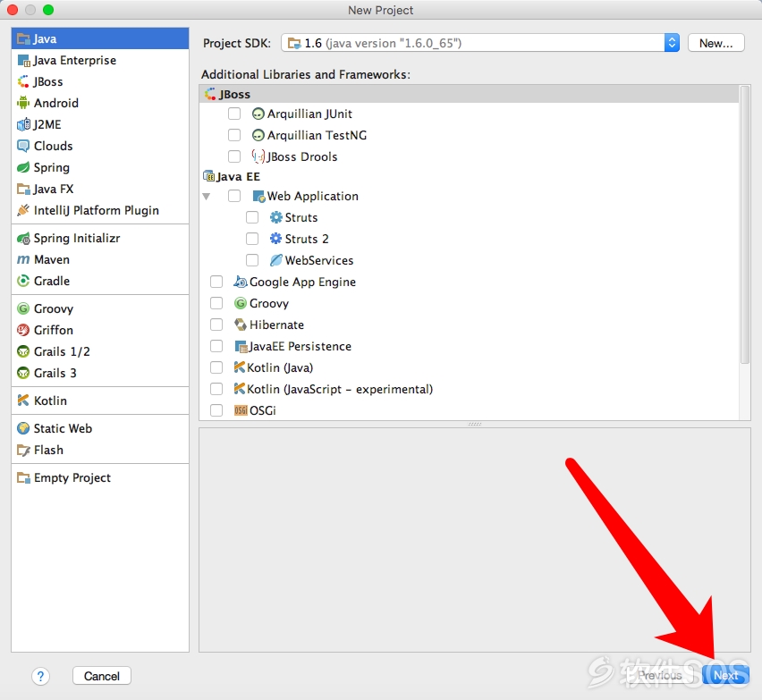762x700 pixels.
Task: Click the Arquillian JUnit icon
Action: tap(258, 114)
